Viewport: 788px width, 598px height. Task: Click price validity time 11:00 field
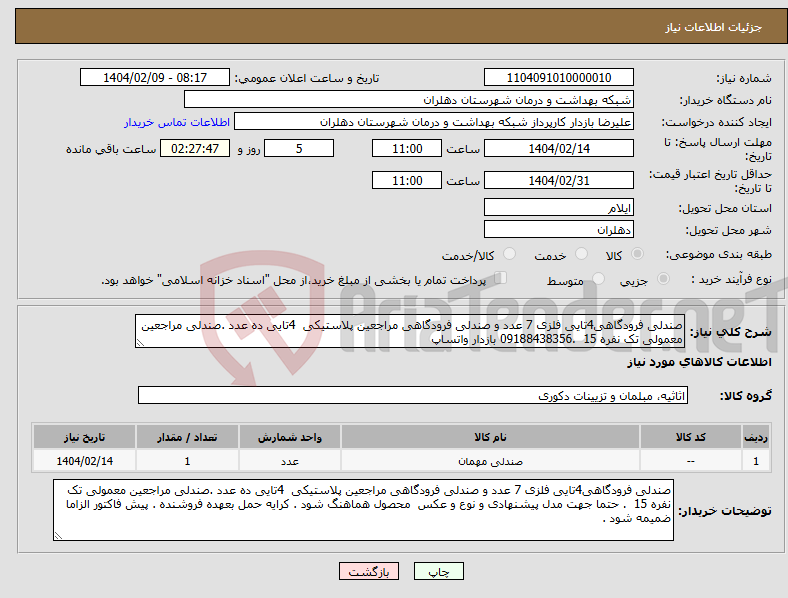point(407,180)
